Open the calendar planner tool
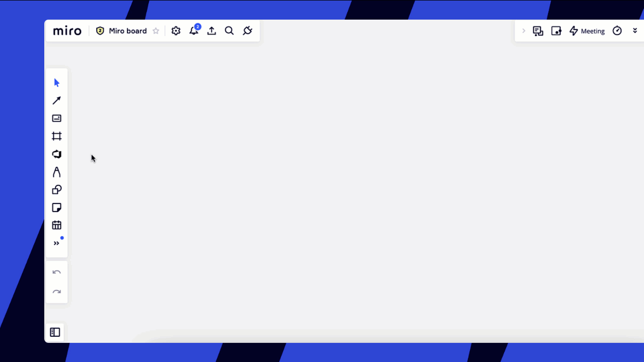Screen dimensions: 644x362 [x=57, y=225]
